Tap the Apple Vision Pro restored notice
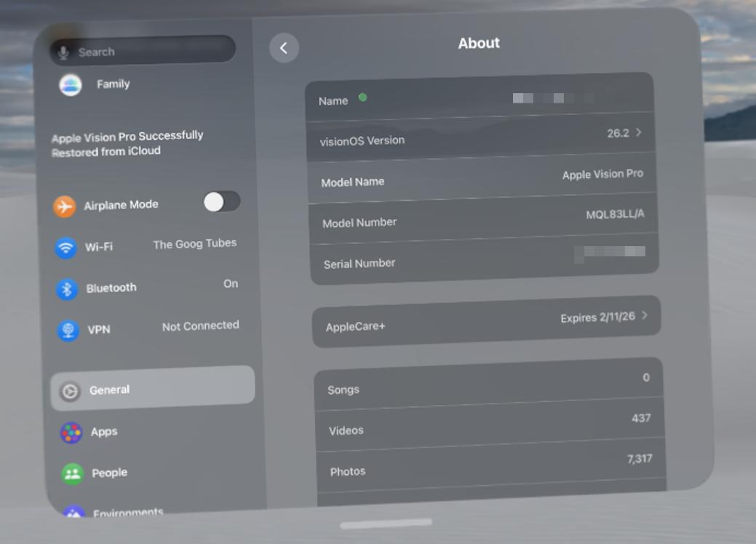This screenshot has height=544, width=756. (128, 143)
